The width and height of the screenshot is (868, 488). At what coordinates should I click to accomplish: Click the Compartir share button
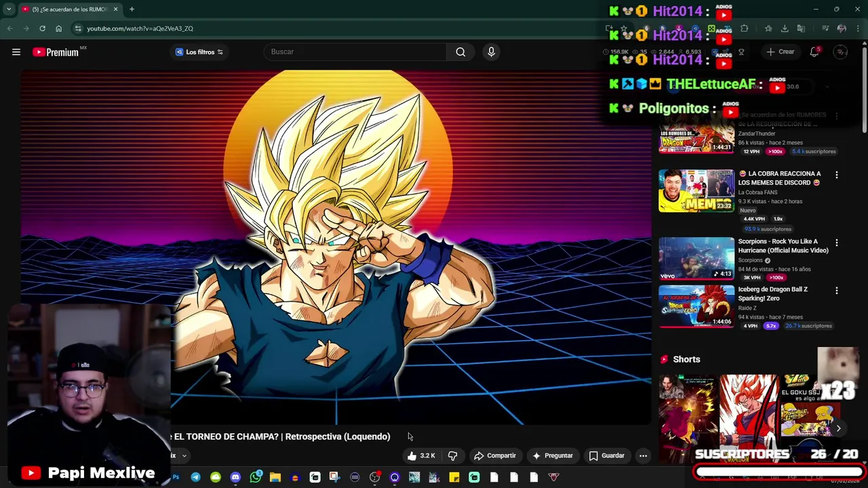coord(495,455)
